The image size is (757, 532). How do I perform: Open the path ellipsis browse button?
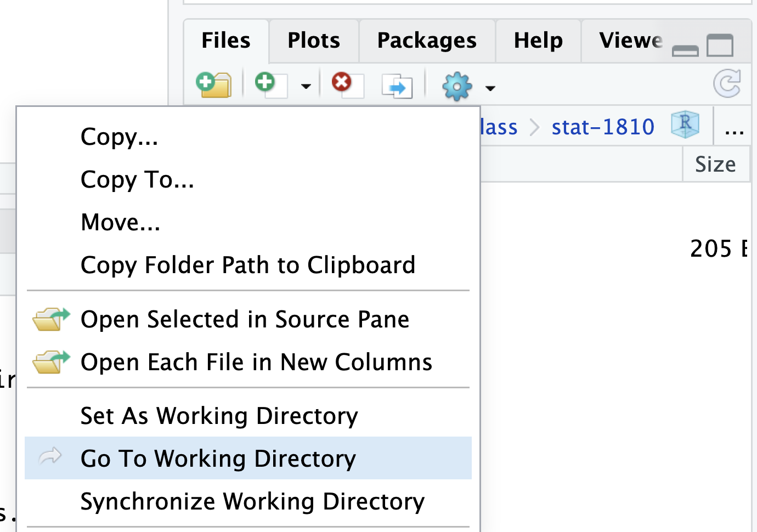pyautogui.click(x=734, y=128)
